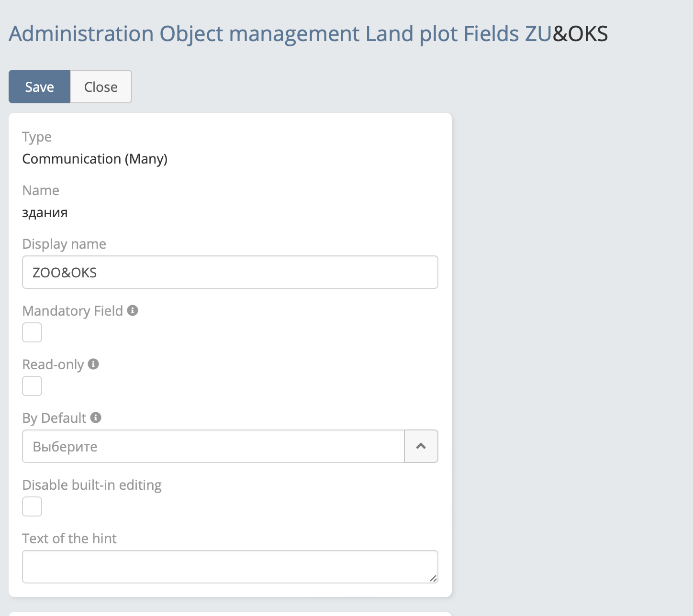Click the Read-only info icon
This screenshot has height=616, width=693.
93,364
